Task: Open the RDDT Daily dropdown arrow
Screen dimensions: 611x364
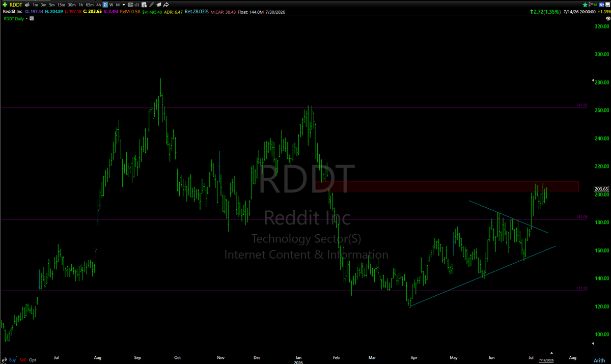Action: point(26,19)
